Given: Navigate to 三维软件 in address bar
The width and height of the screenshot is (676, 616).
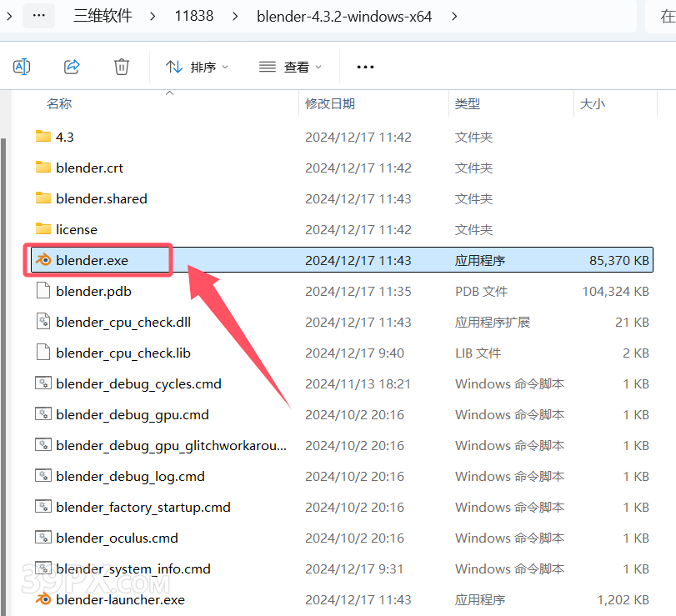Looking at the screenshot, I should 103,16.
